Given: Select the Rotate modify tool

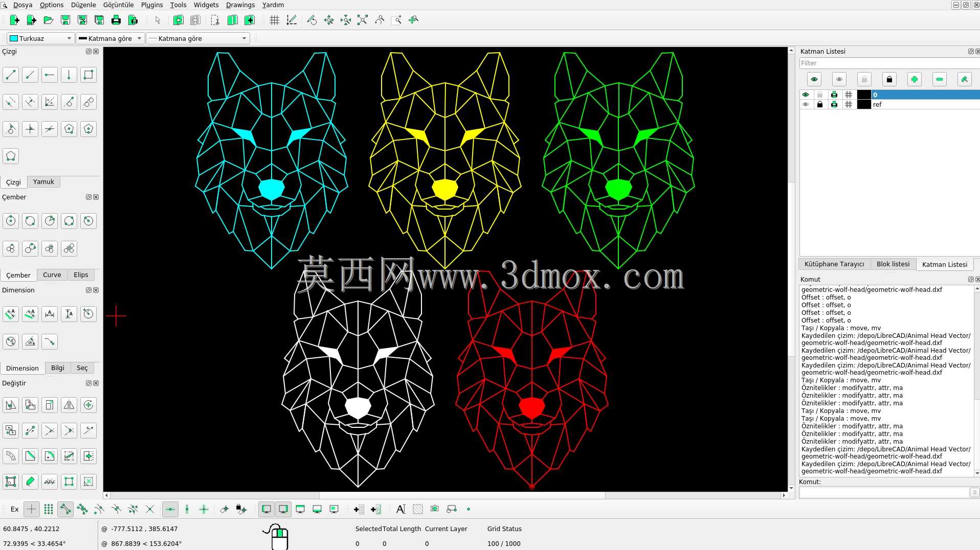Looking at the screenshot, I should coord(88,405).
